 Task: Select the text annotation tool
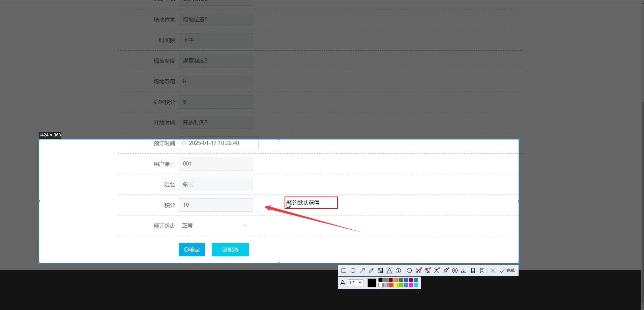pyautogui.click(x=389, y=270)
